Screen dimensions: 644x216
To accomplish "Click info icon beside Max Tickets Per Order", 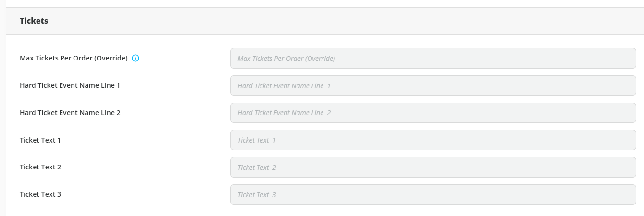I will pyautogui.click(x=136, y=58).
